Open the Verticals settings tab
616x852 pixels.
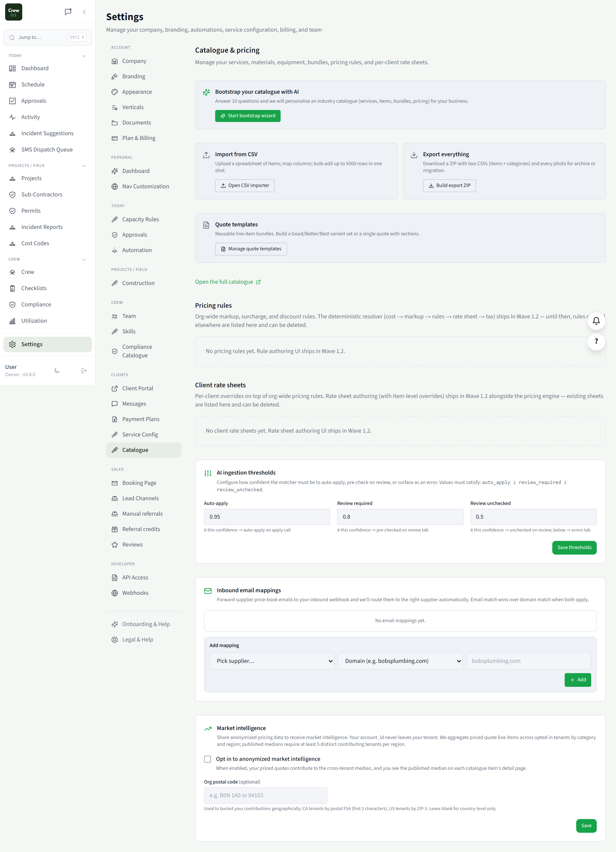[x=144, y=107]
